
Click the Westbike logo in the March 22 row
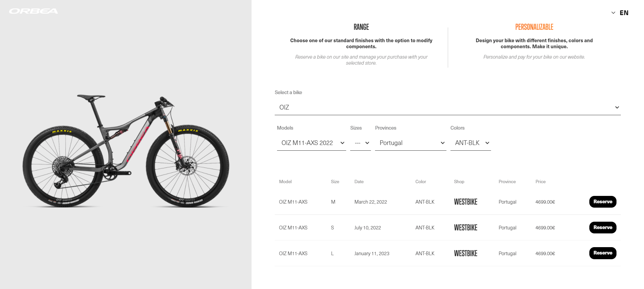pyautogui.click(x=466, y=202)
